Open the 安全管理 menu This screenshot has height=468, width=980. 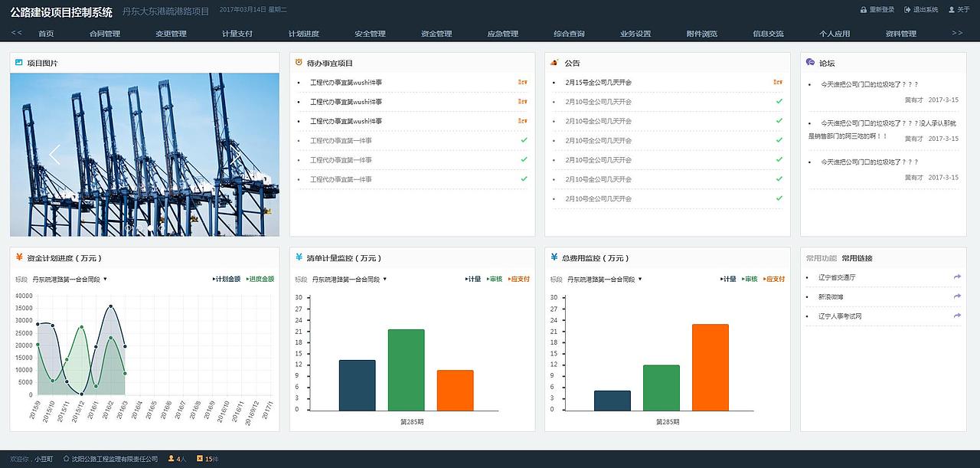(x=370, y=34)
